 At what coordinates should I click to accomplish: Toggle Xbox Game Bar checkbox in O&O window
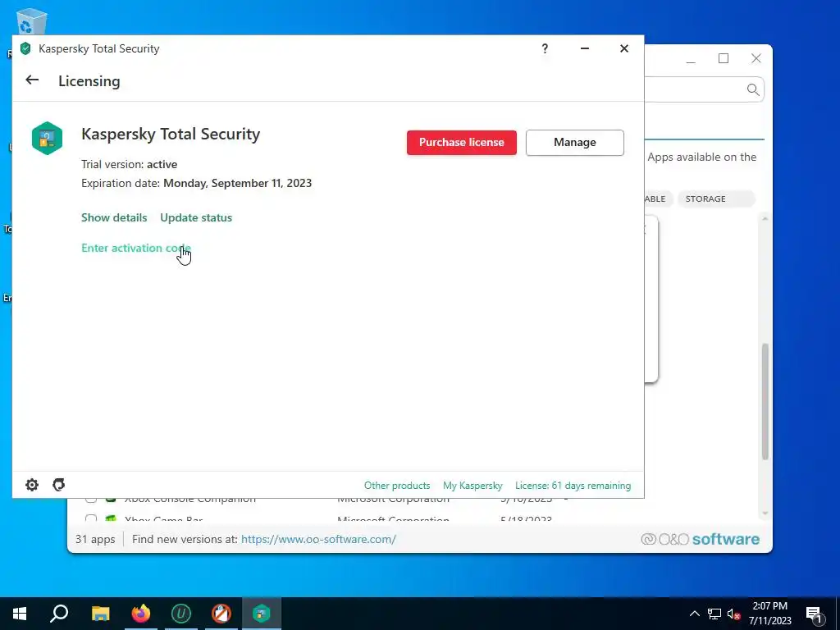(91, 518)
